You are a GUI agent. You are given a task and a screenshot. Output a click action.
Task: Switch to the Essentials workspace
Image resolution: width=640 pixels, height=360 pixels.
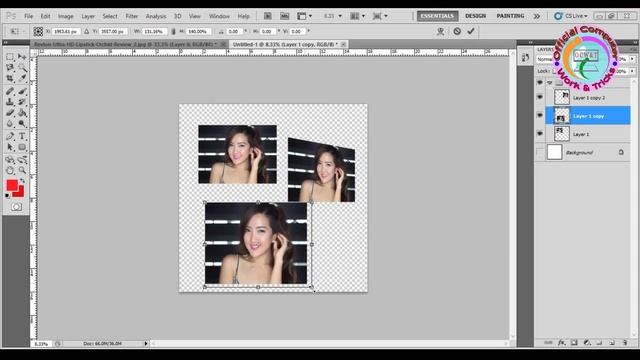coord(437,16)
